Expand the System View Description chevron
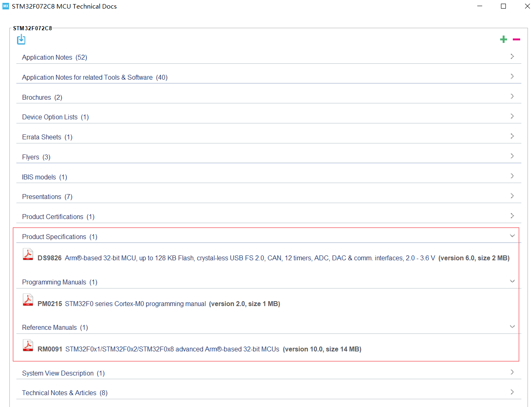The height and width of the screenshot is (407, 532). (512, 372)
